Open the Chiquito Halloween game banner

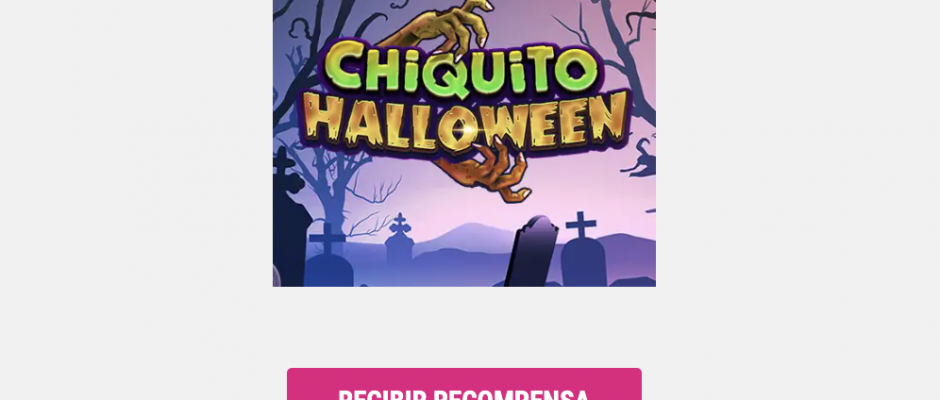pyautogui.click(x=464, y=143)
